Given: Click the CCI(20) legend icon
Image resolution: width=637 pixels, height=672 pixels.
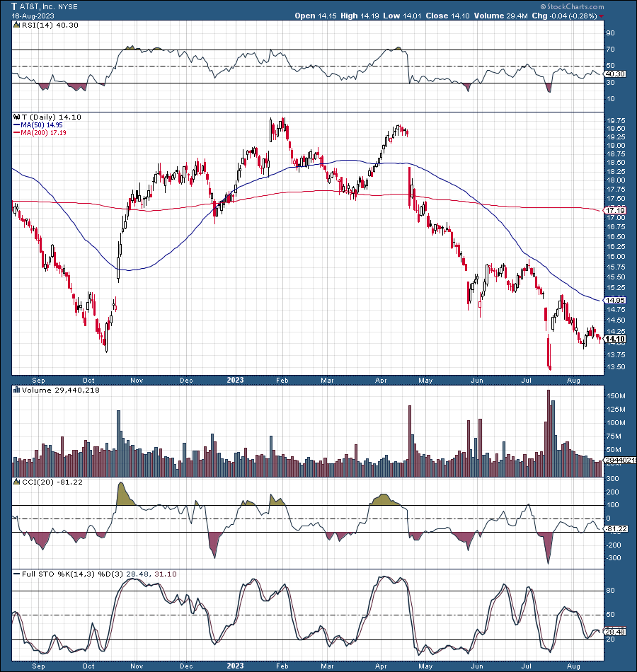Looking at the screenshot, I should (x=17, y=482).
